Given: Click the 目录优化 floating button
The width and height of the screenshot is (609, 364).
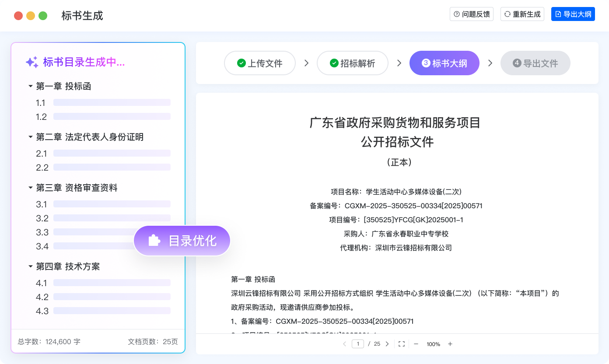Looking at the screenshot, I should [182, 241].
